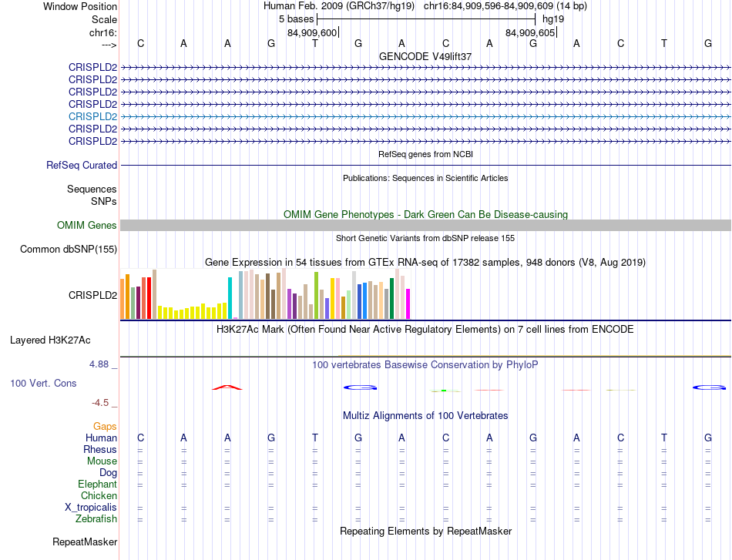Viewport: 732px width, 560px height.
Task: Click the OMIM Genes track label
Action: click(87, 226)
